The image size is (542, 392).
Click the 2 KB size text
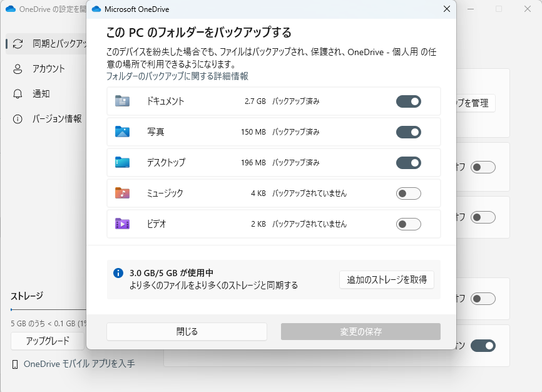[x=258, y=224]
